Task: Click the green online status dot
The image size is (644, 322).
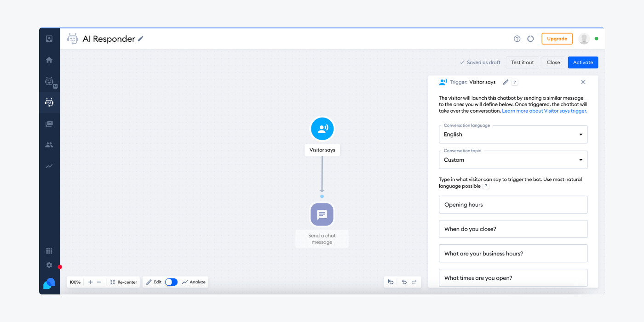Action: coord(597,39)
